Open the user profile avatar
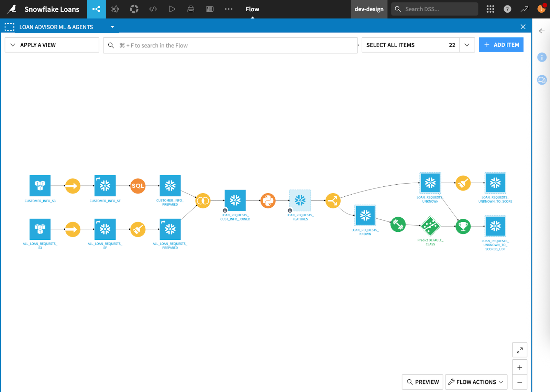 coord(541,9)
